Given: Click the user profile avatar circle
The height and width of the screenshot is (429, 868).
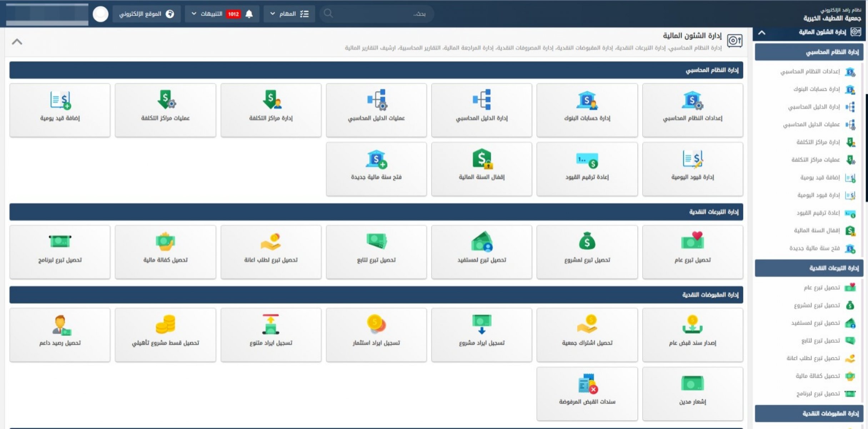Looking at the screenshot, I should (x=100, y=14).
